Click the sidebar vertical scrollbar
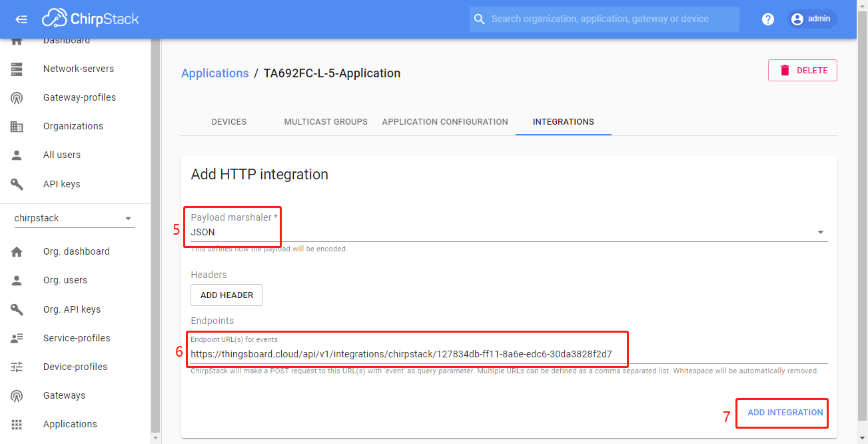Screen dimensions: 868x444 [x=156, y=235]
